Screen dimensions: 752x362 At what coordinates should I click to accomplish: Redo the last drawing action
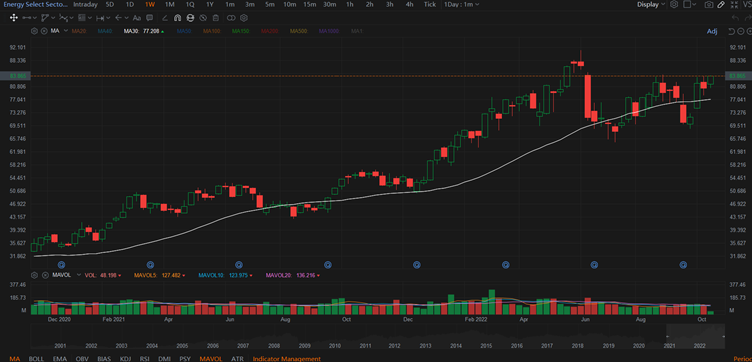(x=748, y=18)
